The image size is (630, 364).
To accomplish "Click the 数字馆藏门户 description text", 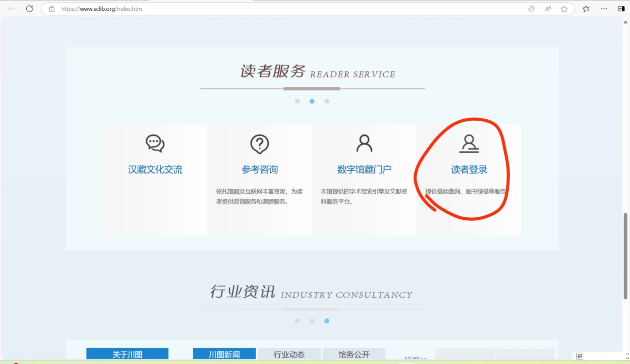I will coord(364,196).
